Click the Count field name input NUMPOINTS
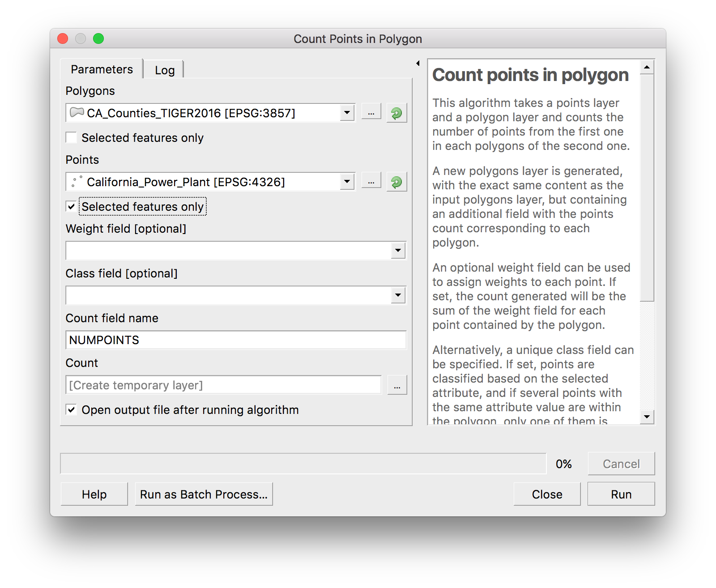Viewport: 716px width, 588px height. click(236, 340)
